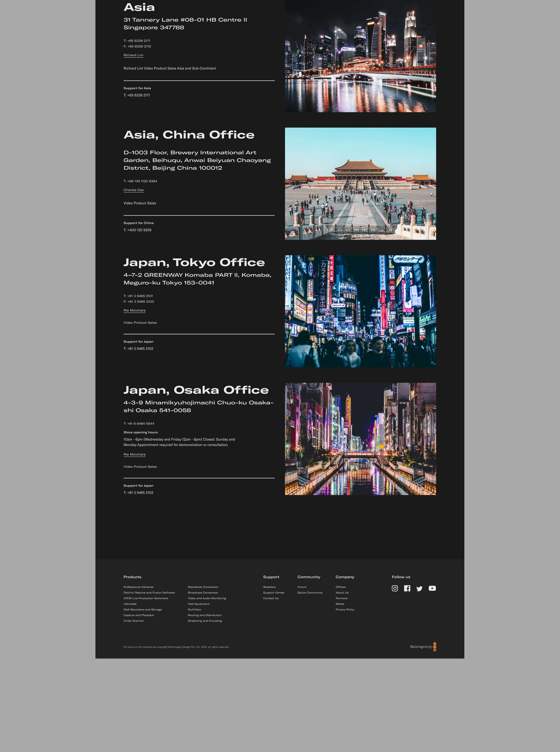
Task: Select Streaming and Encoding in footer
Action: [205, 621]
